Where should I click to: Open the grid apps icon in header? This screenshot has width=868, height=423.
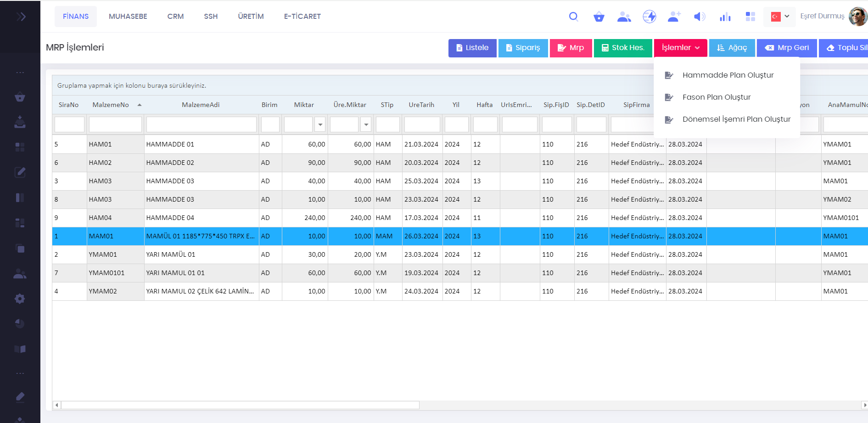(x=750, y=17)
